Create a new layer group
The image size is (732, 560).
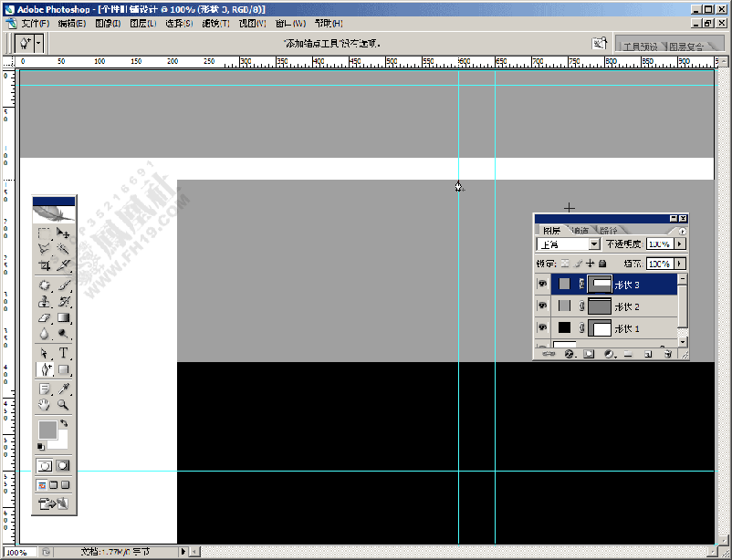(628, 354)
